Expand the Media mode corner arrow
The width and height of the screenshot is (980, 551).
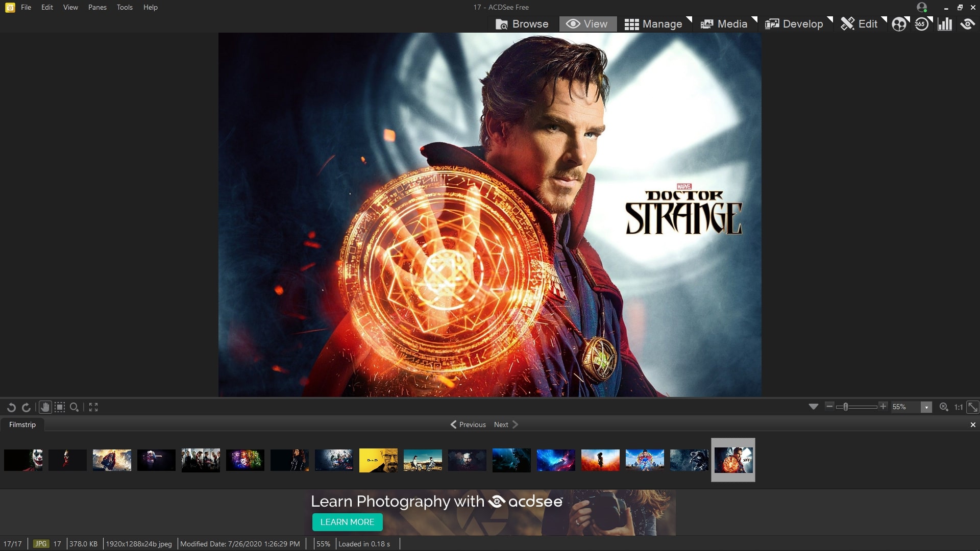(754, 20)
